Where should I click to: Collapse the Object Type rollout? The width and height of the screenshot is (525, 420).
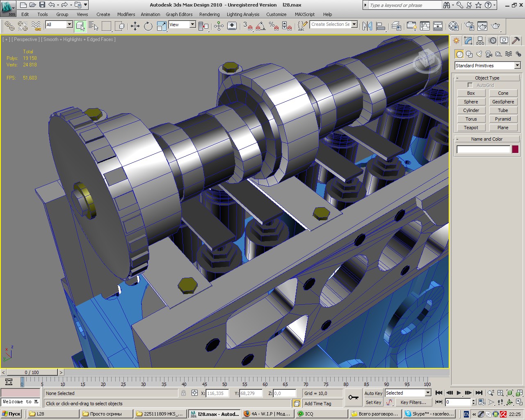[x=487, y=78]
